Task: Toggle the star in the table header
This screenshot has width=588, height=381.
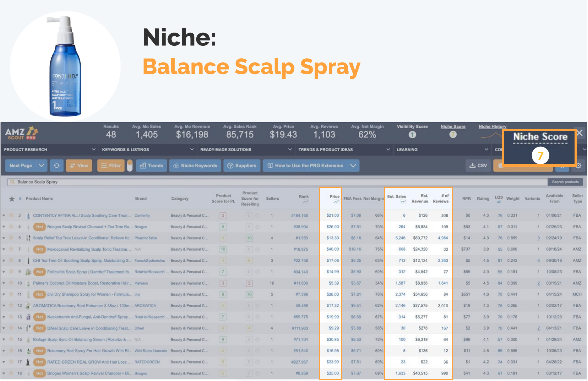Action: 12,199
